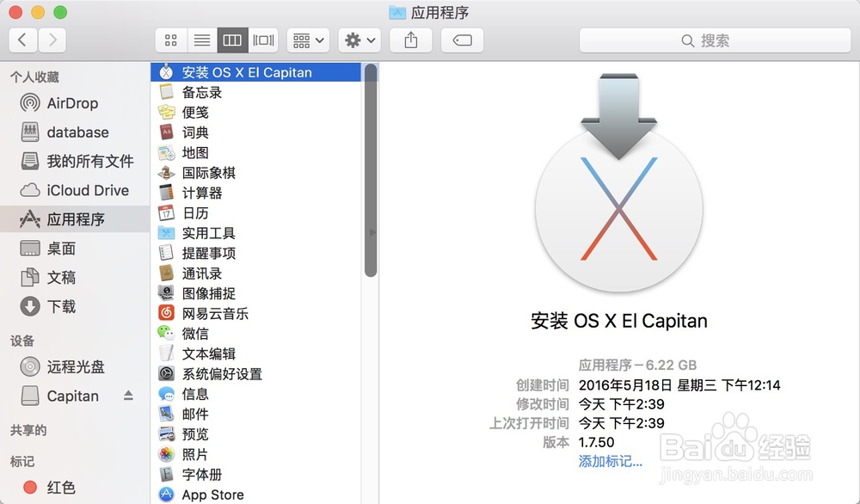
Task: Select the 词典 app
Action: 255,132
